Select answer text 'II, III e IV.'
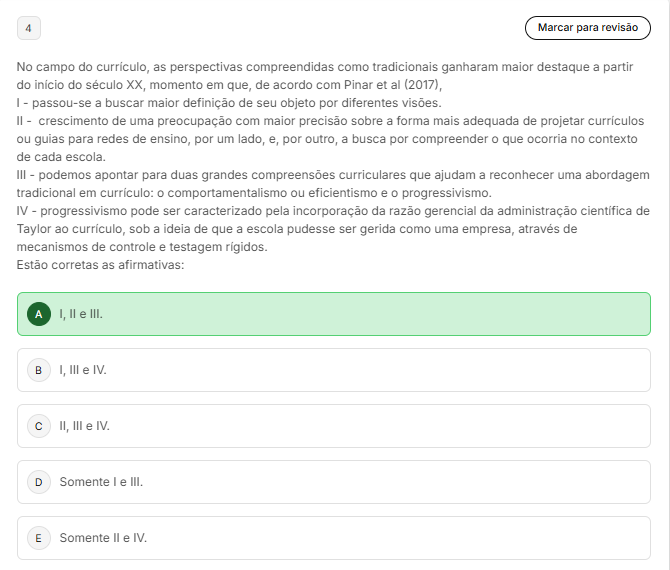670x570 pixels. coord(84,426)
